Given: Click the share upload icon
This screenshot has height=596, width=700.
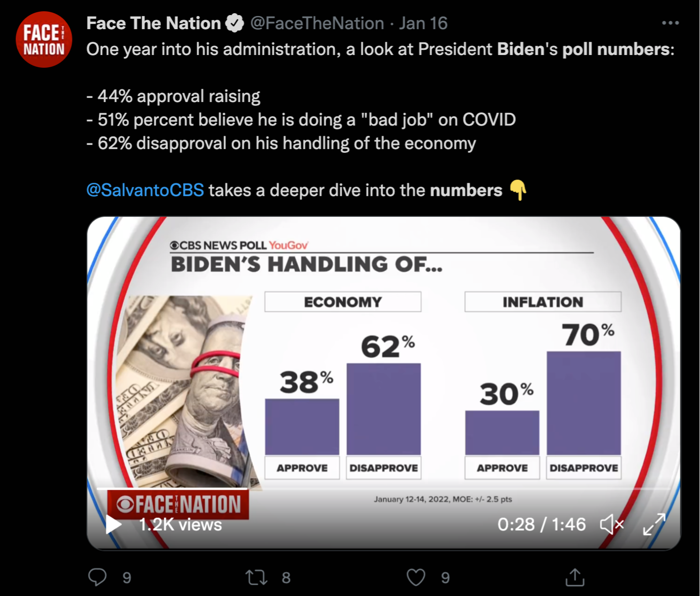Looking at the screenshot, I should [x=575, y=577].
